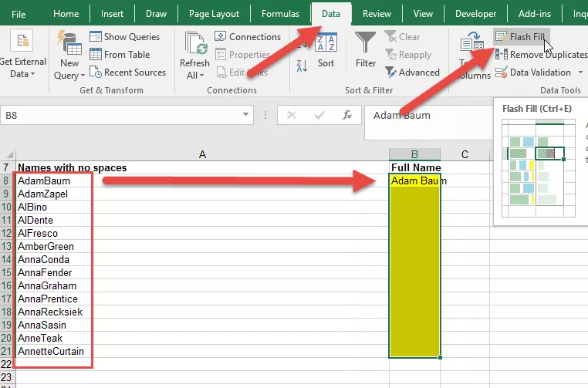Click Show Queries
Viewport: 588px width, 388px height.
click(125, 37)
